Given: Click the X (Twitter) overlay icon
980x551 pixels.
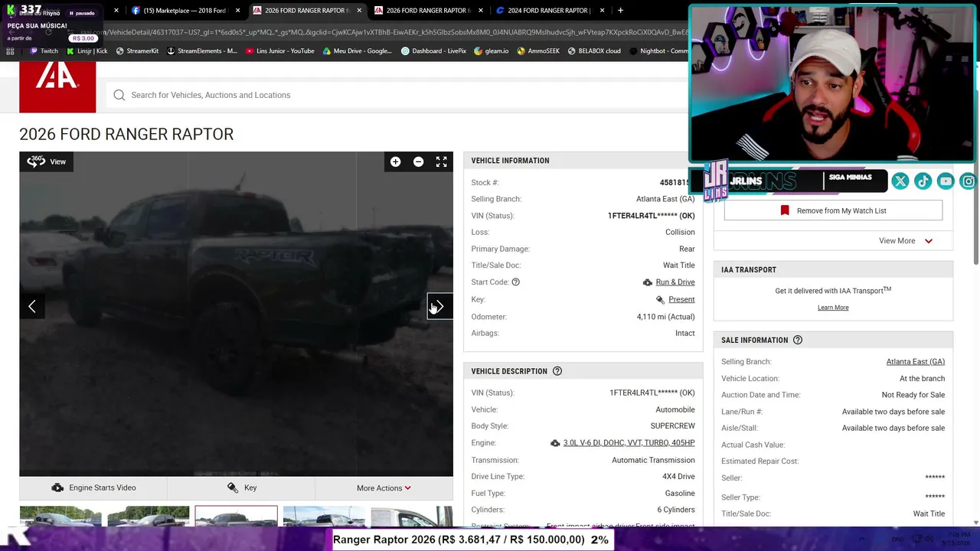Looking at the screenshot, I should 900,181.
